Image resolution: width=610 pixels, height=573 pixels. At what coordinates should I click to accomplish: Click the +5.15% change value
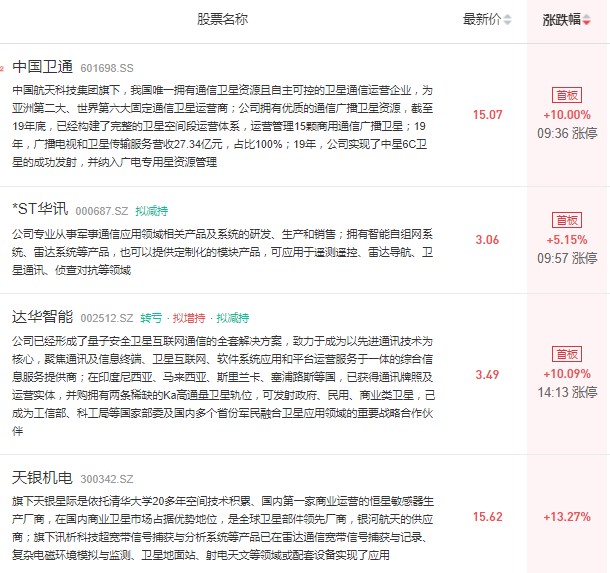coord(567,240)
